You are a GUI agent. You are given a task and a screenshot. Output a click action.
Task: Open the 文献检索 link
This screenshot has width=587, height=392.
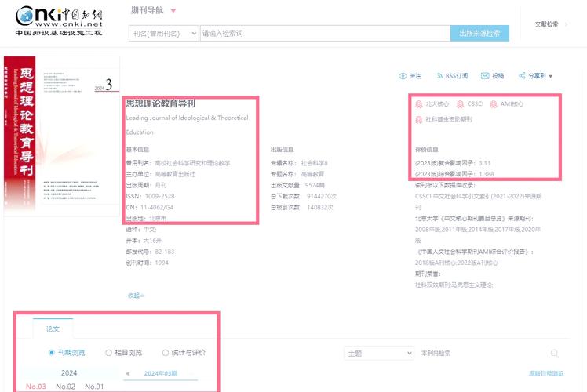click(546, 24)
